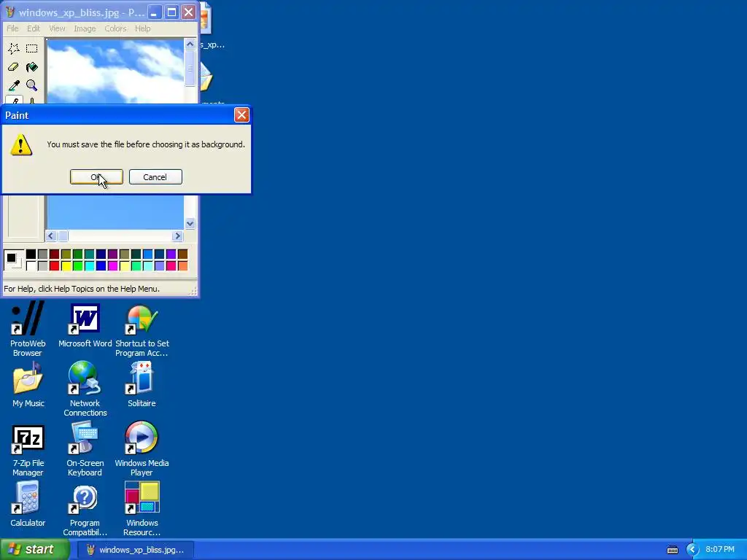Pick the magenta color swatch

(x=112, y=265)
